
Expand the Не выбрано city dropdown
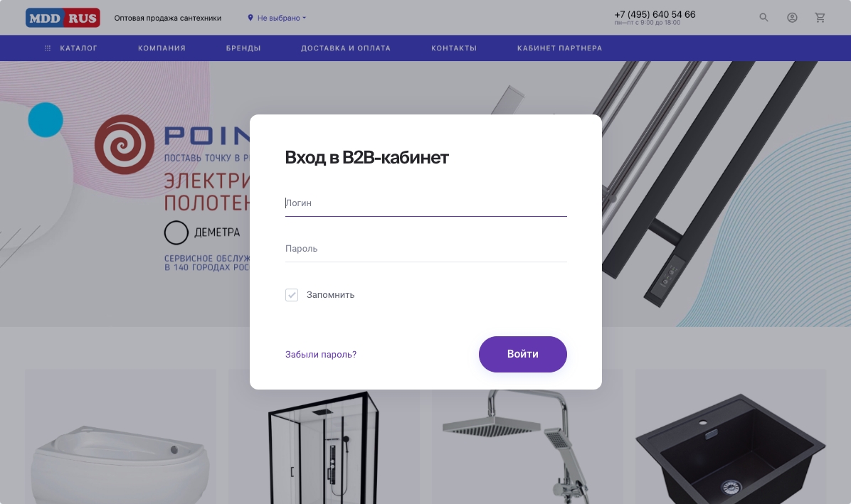coord(281,18)
